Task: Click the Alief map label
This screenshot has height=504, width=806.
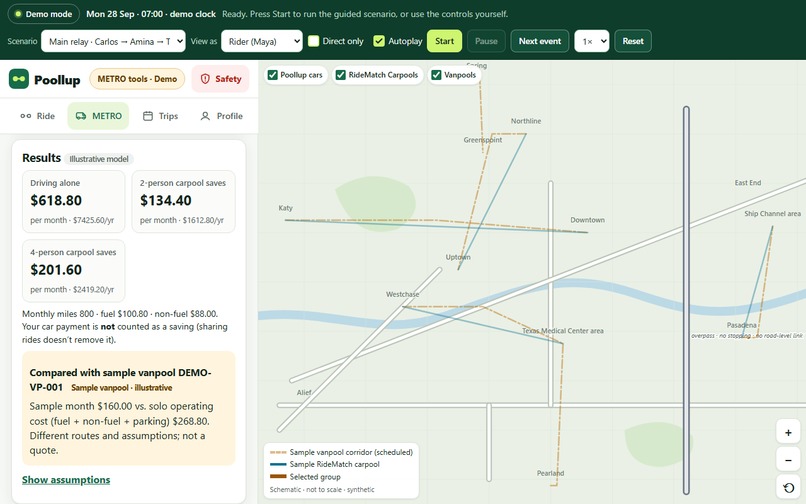Action: [304, 393]
